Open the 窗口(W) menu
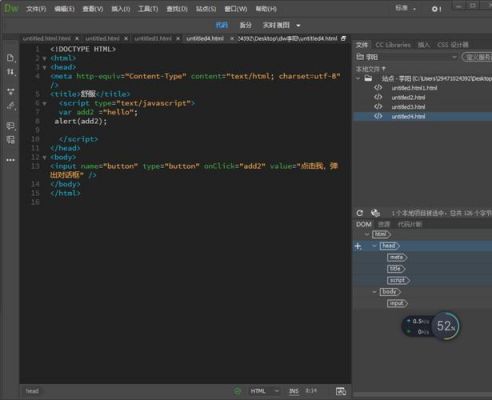This screenshot has height=400, width=492. [x=236, y=9]
